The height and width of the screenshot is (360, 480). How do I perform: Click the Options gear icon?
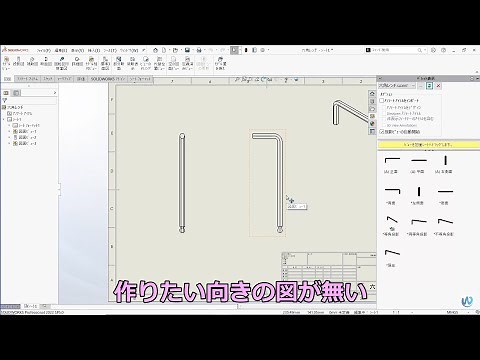pos(263,50)
